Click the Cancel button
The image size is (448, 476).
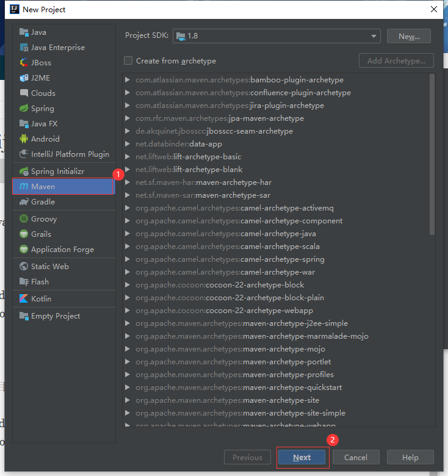pos(355,457)
